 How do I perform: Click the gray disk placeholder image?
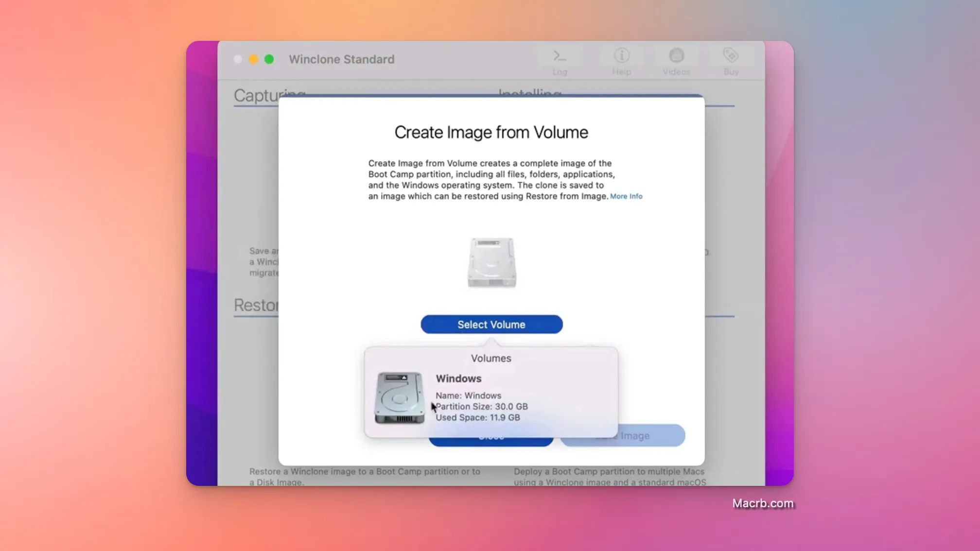coord(491,262)
